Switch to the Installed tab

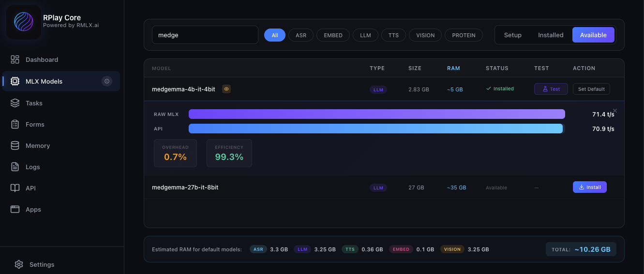click(x=551, y=35)
